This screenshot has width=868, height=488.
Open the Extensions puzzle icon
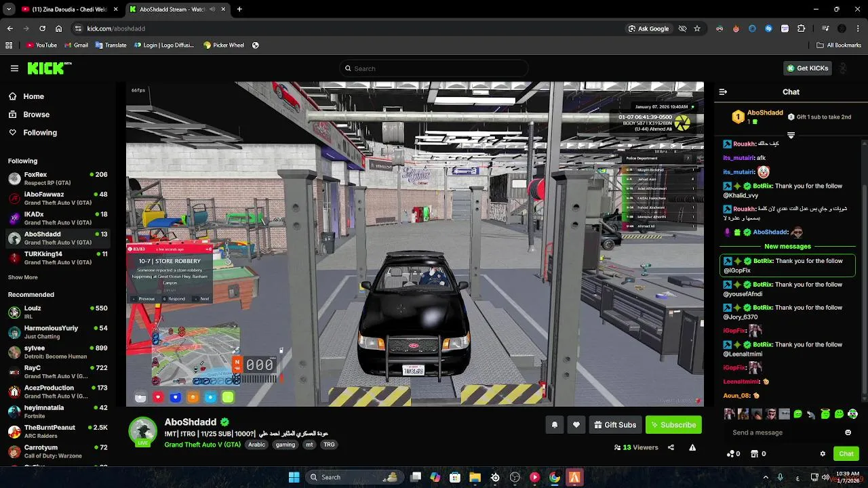tap(801, 28)
